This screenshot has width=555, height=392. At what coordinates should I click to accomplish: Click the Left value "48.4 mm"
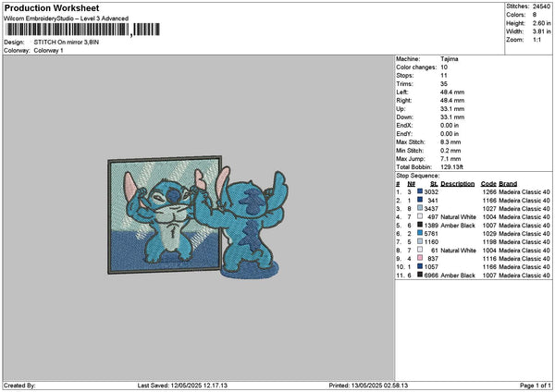[452, 92]
